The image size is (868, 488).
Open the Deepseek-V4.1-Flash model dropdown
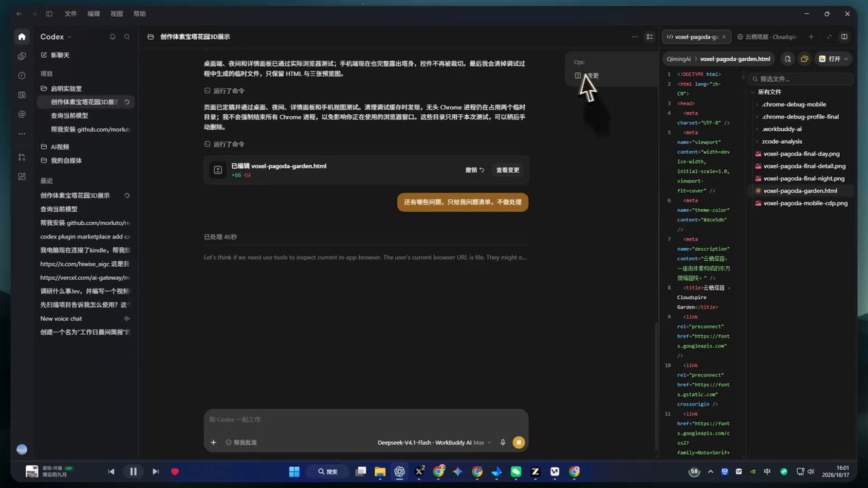pyautogui.click(x=434, y=442)
